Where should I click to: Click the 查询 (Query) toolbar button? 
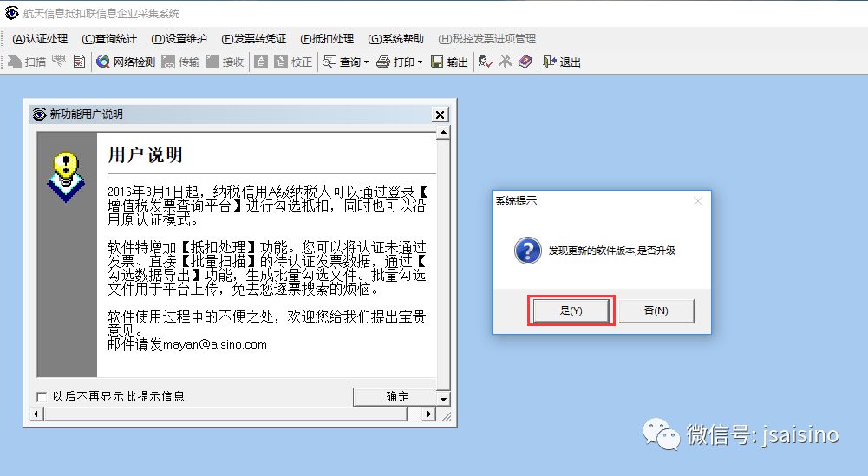click(x=343, y=62)
